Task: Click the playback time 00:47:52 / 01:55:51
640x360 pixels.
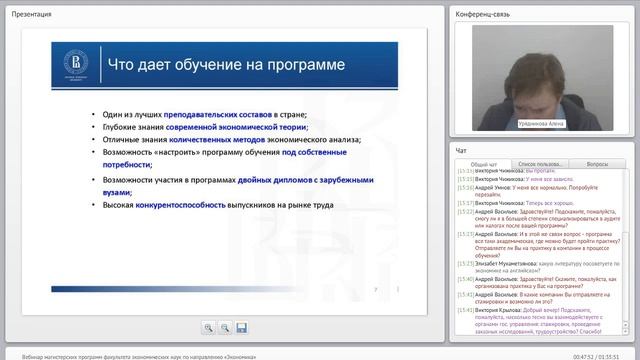Action: tap(596, 357)
